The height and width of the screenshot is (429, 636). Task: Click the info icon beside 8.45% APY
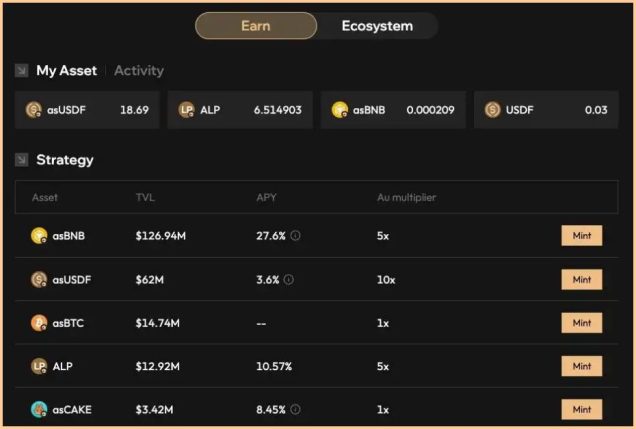[x=296, y=409]
